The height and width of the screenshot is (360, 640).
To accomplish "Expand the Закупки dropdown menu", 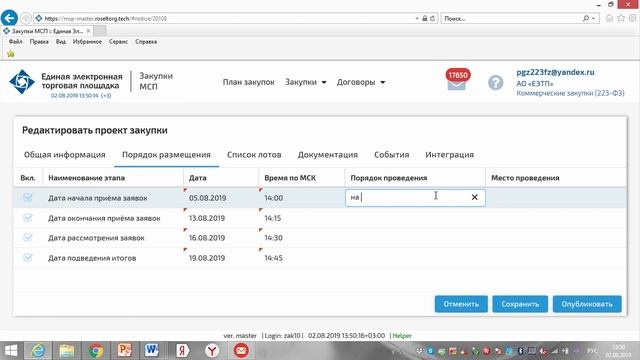I will (306, 82).
